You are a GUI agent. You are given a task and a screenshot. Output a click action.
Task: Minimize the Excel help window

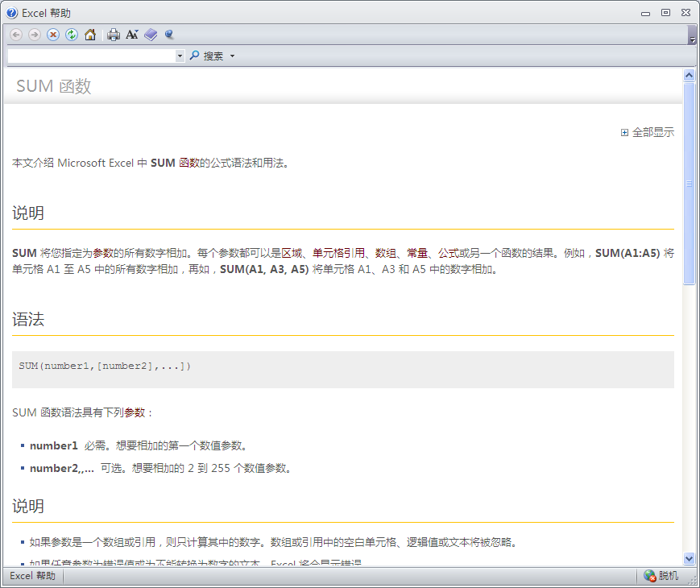point(645,13)
